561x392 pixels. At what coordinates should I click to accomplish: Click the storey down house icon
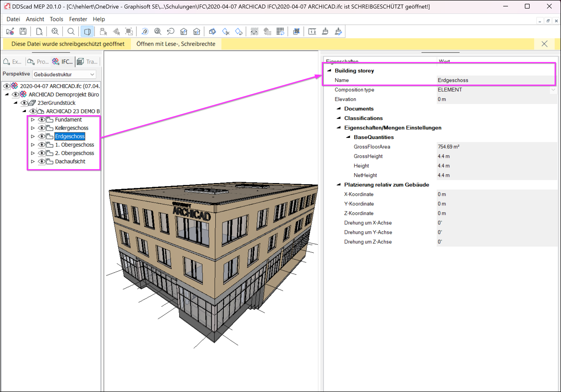(196, 32)
